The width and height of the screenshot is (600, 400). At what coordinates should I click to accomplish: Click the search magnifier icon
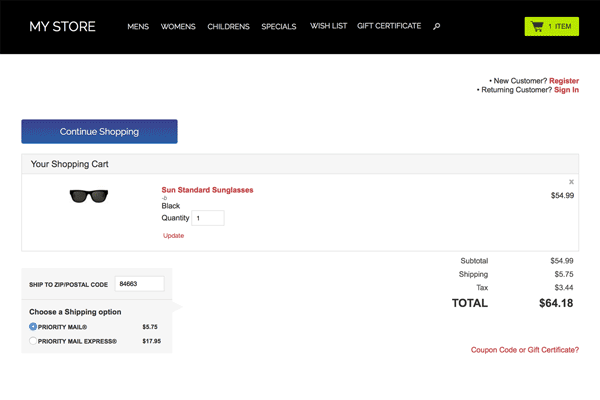436,27
